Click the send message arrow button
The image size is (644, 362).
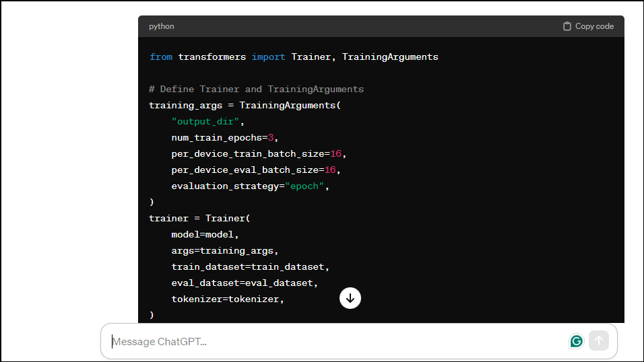point(599,340)
